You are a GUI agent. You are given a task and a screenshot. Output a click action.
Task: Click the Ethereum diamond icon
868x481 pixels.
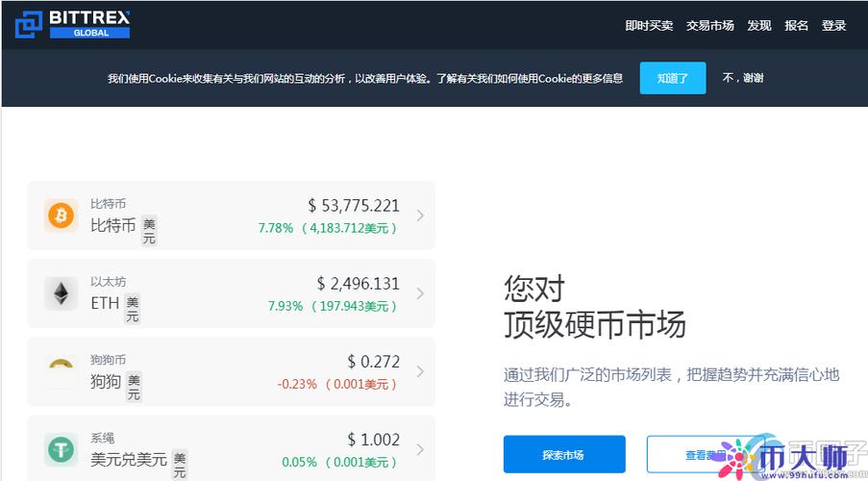click(x=61, y=293)
